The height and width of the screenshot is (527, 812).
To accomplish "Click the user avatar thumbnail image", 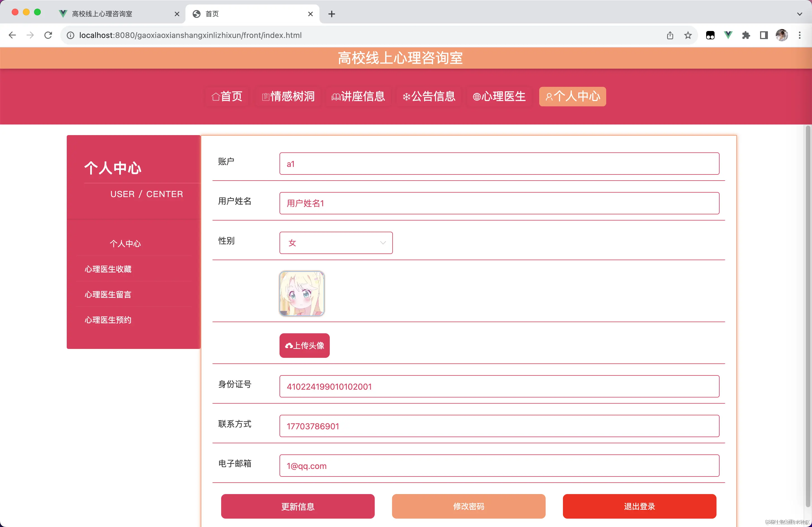I will 302,293.
